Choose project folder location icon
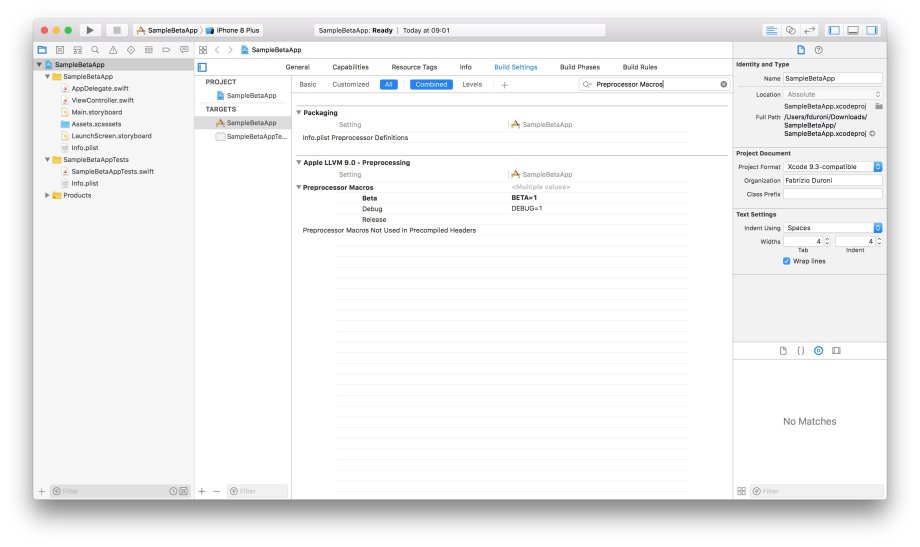The height and width of the screenshot is (547, 920). coord(878,106)
